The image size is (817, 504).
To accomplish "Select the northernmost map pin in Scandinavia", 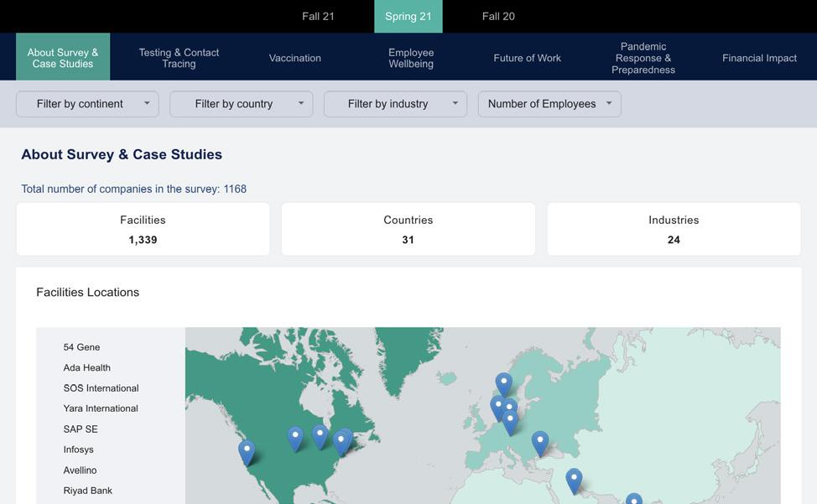I will 503,383.
